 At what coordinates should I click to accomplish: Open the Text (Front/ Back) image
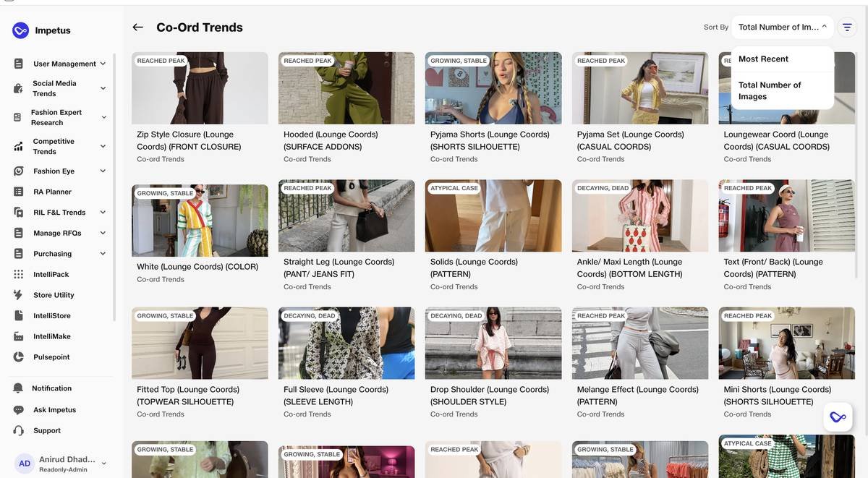(x=787, y=215)
